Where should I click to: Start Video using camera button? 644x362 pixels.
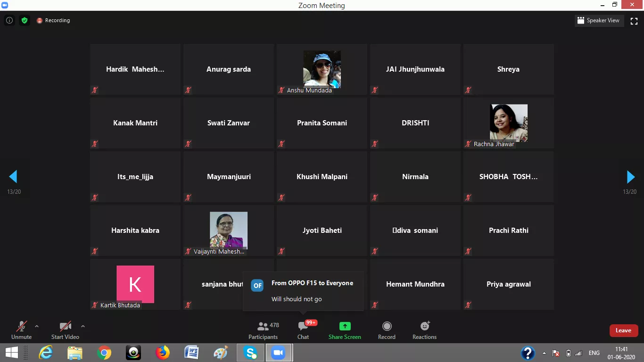coord(65,330)
